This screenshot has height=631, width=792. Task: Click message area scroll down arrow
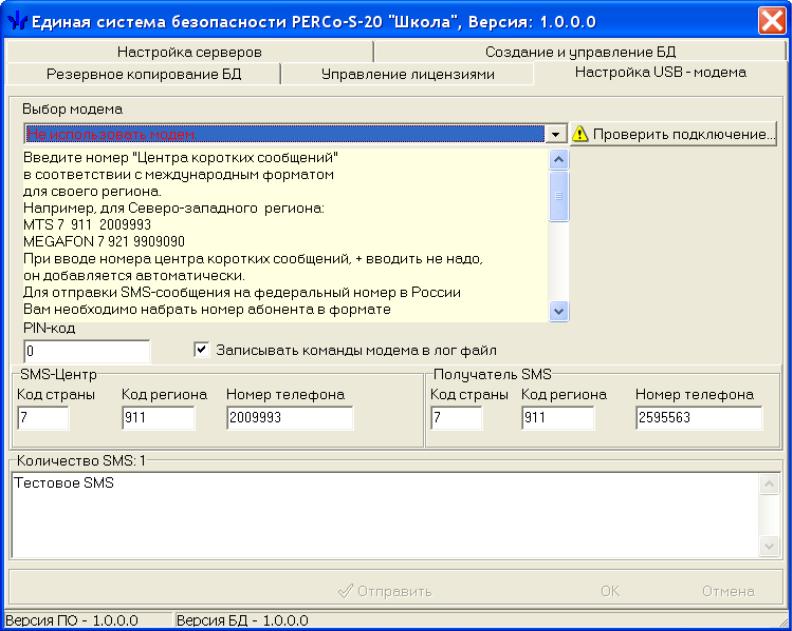click(x=769, y=546)
